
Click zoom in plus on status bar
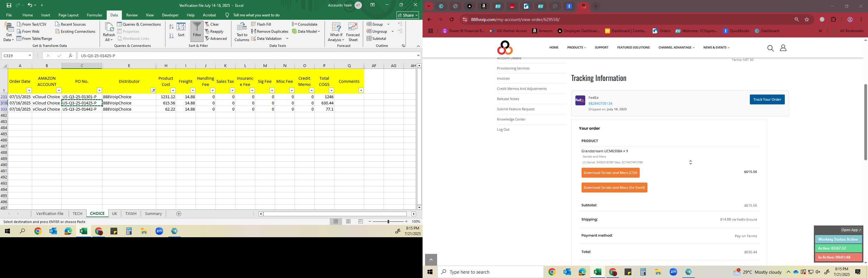tap(406, 221)
